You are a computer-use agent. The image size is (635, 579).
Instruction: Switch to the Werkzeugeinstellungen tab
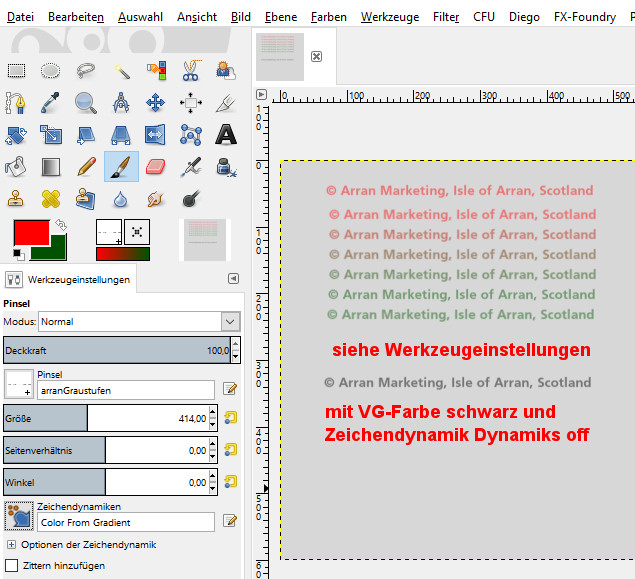coord(68,279)
